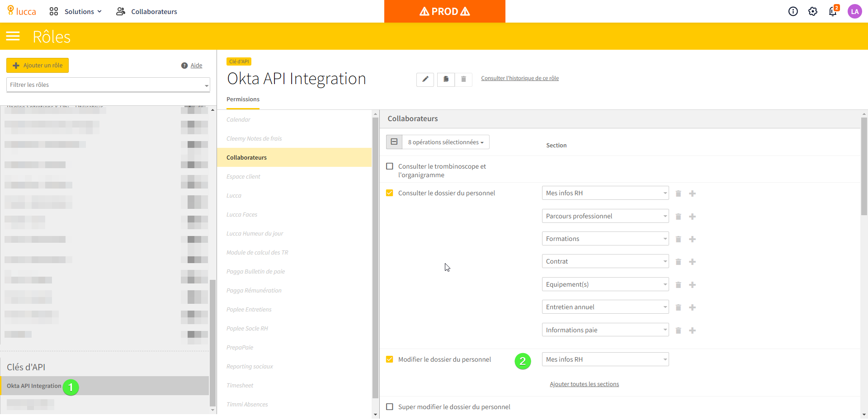This screenshot has width=868, height=420.
Task: Open Collaborateurs in top navigation
Action: coord(147,11)
